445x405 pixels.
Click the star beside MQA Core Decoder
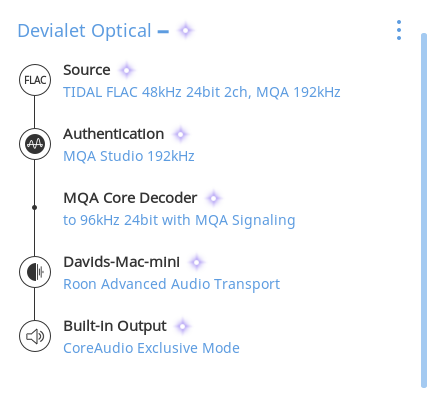pyautogui.click(x=213, y=198)
